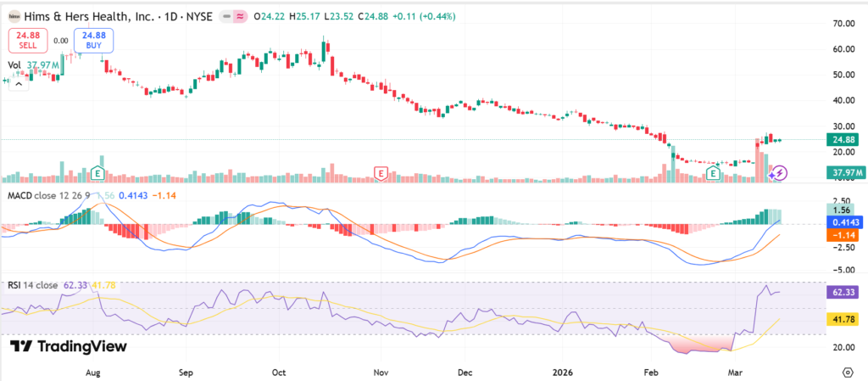Click the 24.88 SELL button
Image resolution: width=868 pixels, height=381 pixels.
point(27,40)
